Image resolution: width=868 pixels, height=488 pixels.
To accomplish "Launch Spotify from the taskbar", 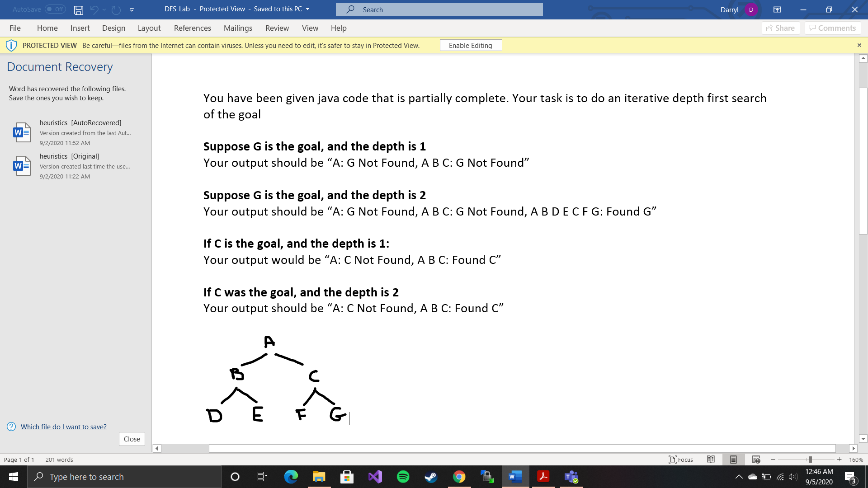I will pos(403,477).
